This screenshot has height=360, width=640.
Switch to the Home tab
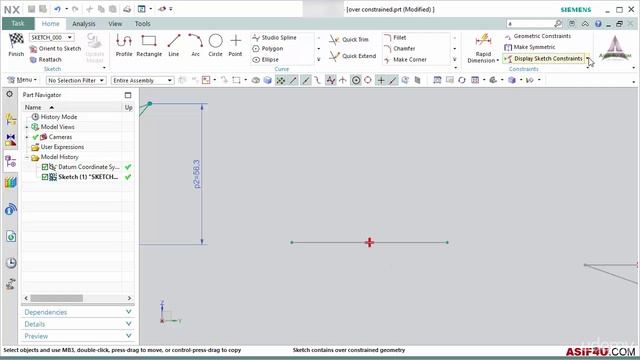(x=50, y=24)
